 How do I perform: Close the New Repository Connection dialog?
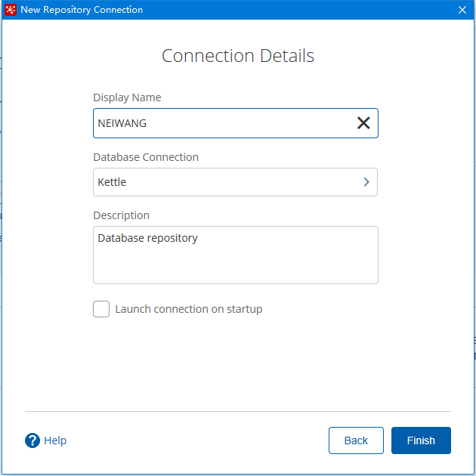click(462, 10)
